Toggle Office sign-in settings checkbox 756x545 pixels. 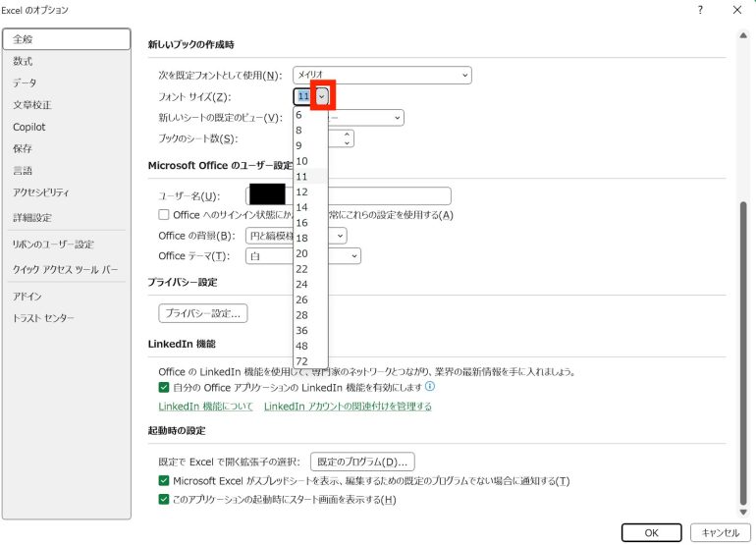coord(164,215)
